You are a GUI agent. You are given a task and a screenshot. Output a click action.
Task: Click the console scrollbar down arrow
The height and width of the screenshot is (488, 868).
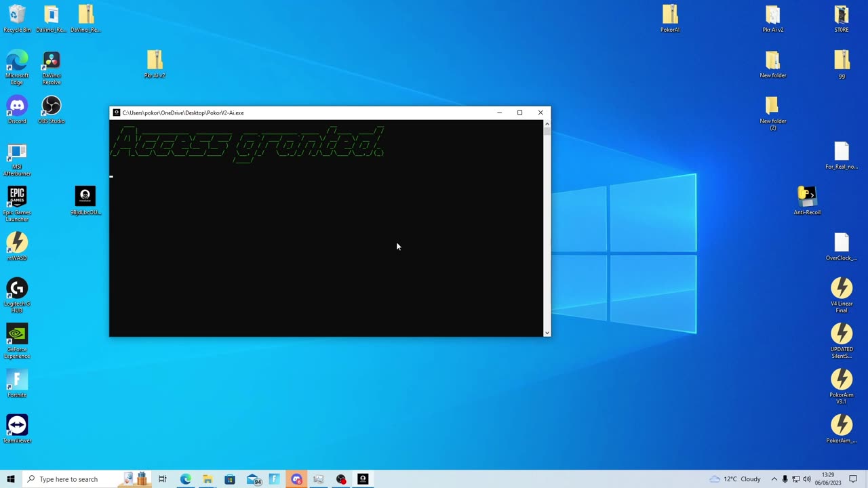547,333
